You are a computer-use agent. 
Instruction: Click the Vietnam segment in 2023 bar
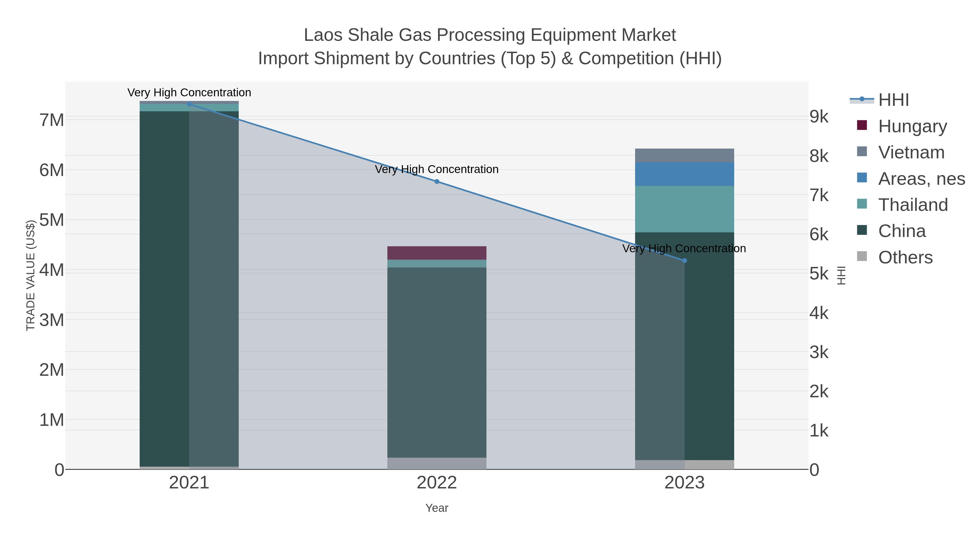(x=684, y=156)
